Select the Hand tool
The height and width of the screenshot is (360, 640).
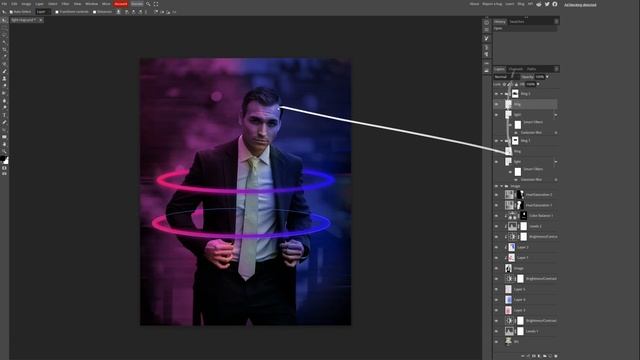4,144
